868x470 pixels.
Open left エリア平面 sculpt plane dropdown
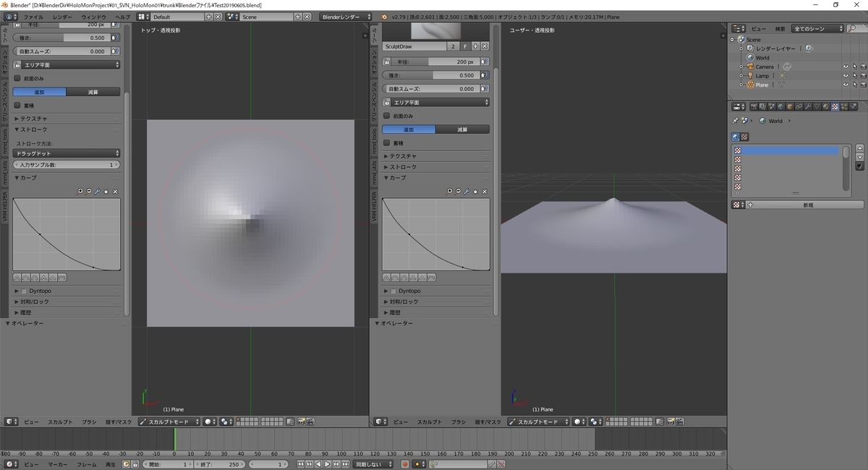67,65
